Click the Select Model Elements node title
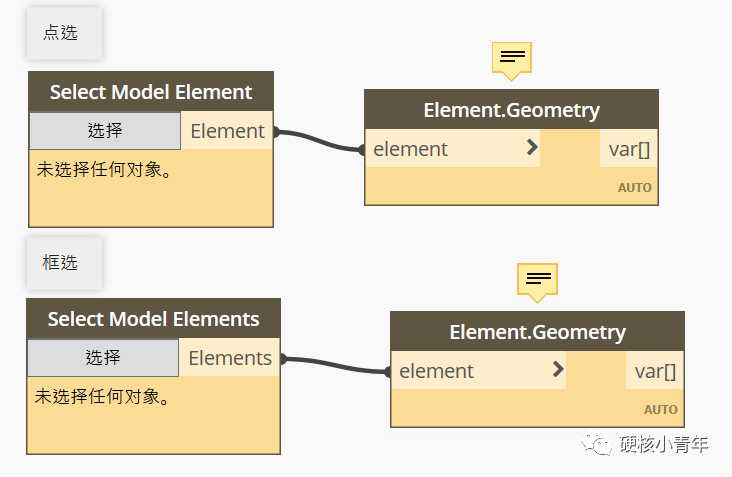 point(153,319)
